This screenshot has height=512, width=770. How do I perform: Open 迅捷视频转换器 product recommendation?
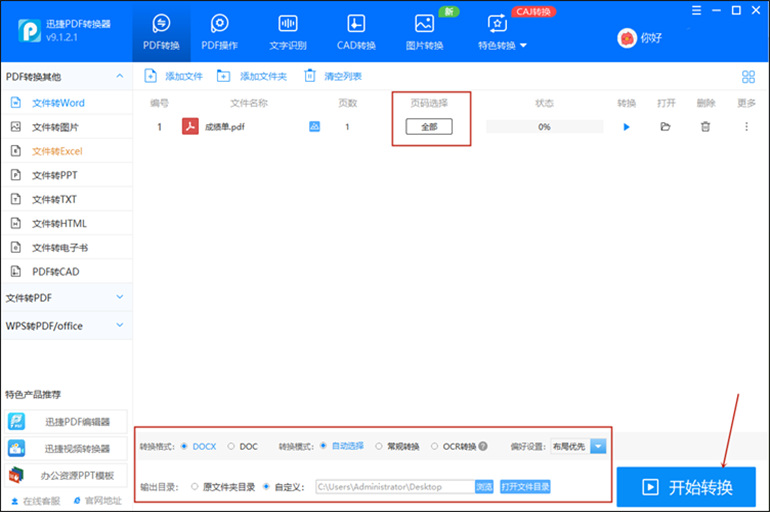coord(66,448)
